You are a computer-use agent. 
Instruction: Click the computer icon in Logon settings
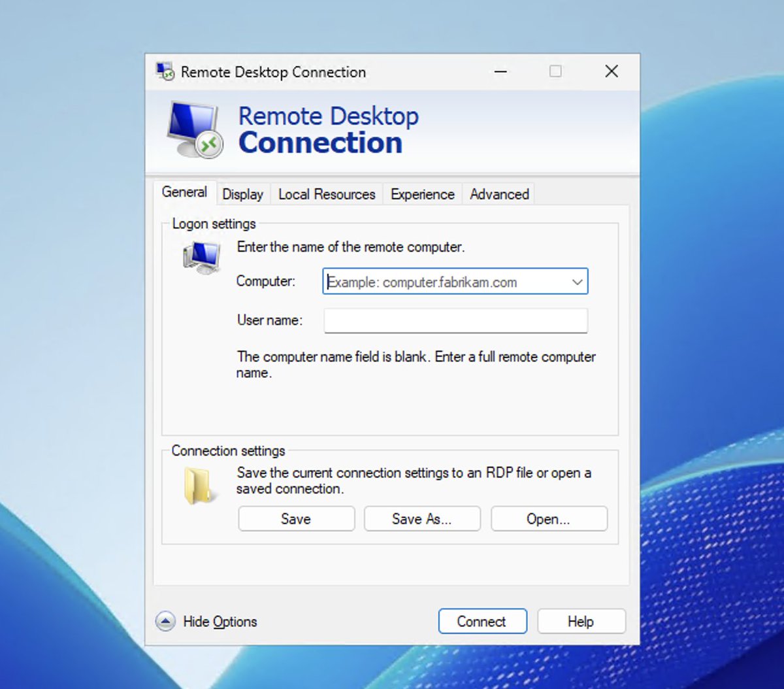pyautogui.click(x=202, y=257)
